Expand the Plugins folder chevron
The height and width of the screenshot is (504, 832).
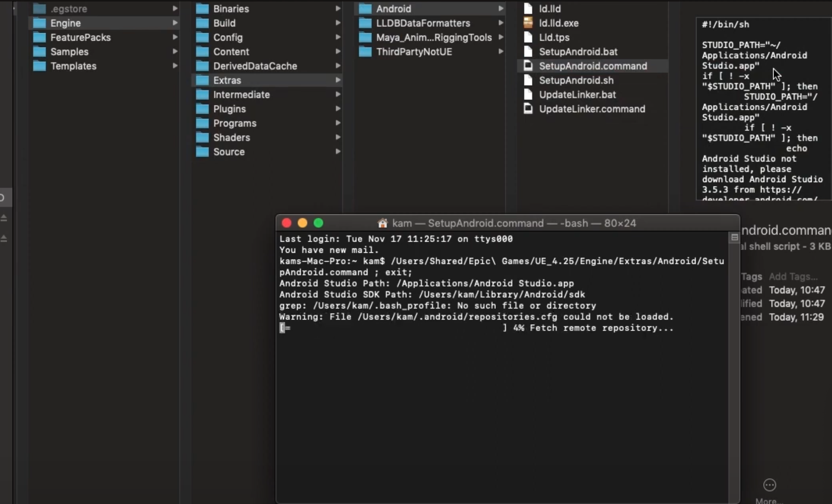338,109
